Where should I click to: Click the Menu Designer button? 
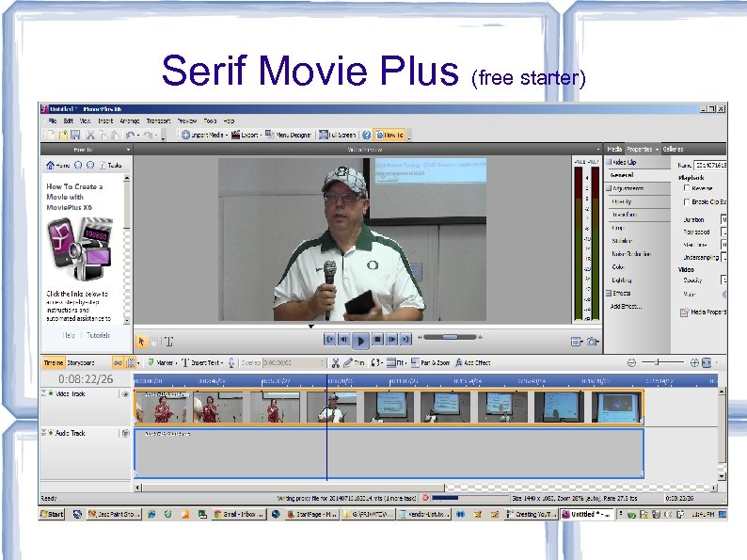tap(288, 135)
